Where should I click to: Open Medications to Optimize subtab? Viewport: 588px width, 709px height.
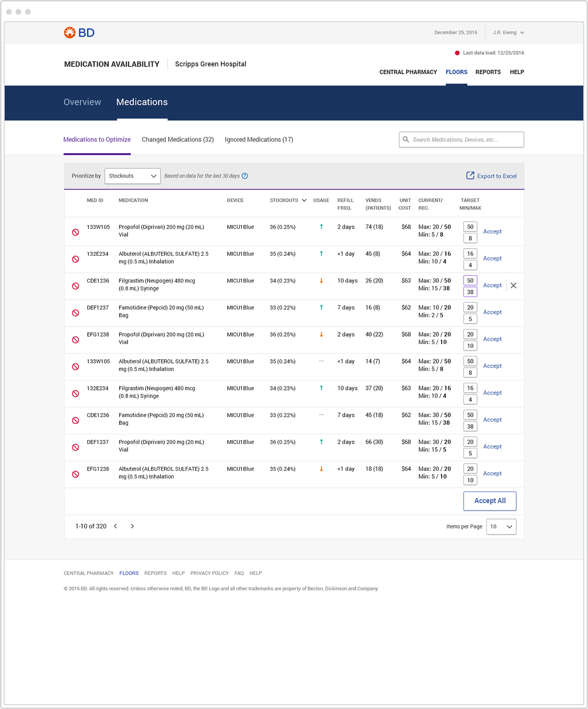pos(97,139)
